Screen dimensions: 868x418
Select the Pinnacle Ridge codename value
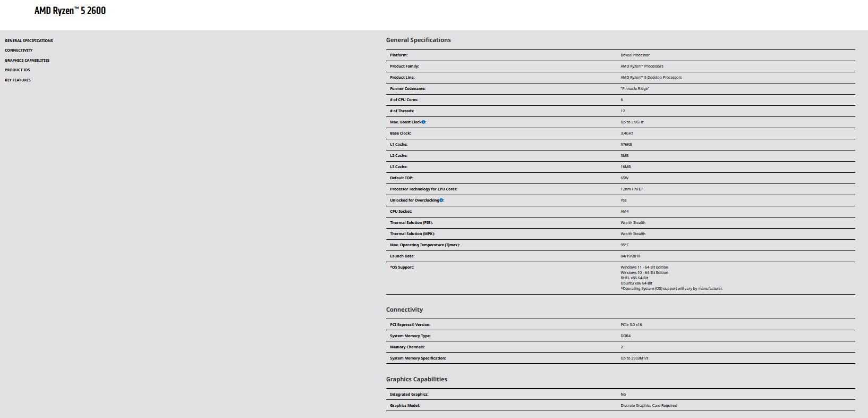coord(635,88)
